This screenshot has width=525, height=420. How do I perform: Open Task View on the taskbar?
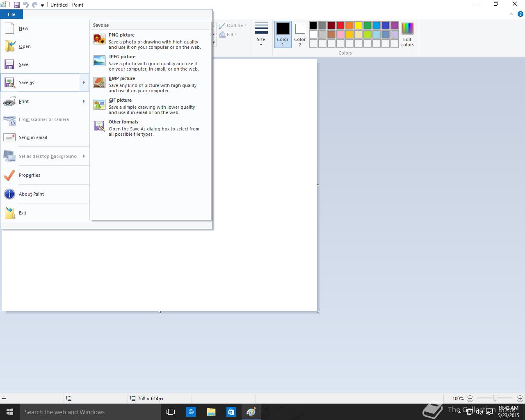(x=171, y=412)
